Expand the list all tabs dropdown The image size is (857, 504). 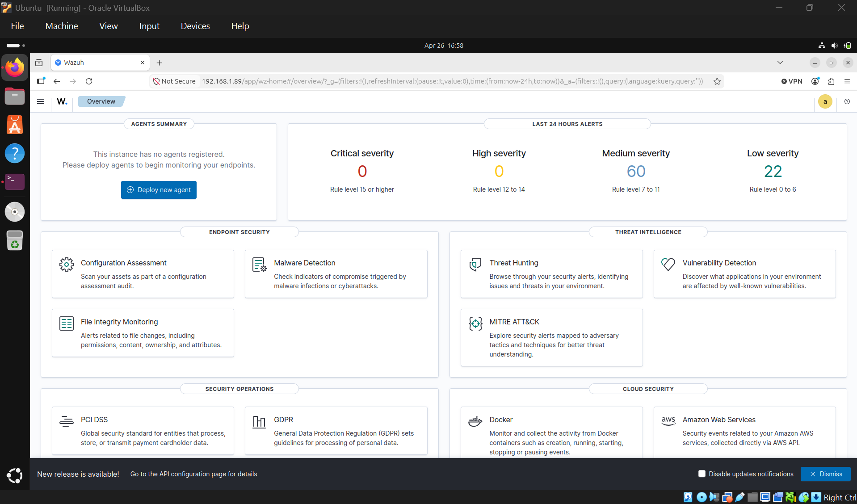click(x=780, y=63)
